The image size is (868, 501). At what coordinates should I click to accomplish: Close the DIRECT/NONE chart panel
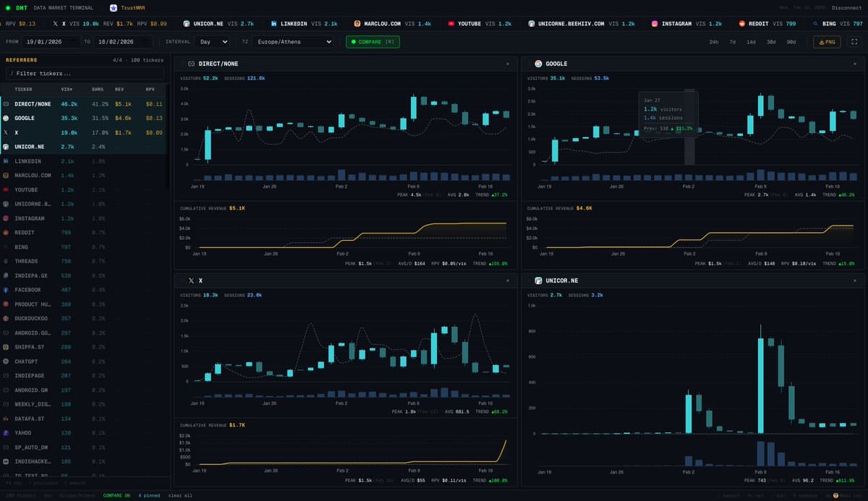[508, 64]
